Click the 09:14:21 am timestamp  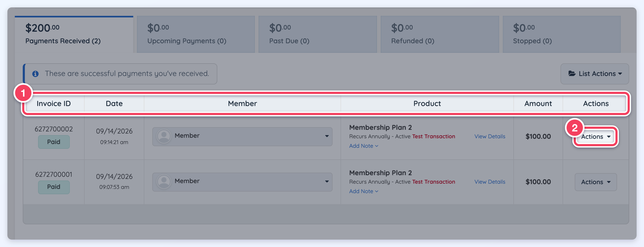pyautogui.click(x=114, y=142)
